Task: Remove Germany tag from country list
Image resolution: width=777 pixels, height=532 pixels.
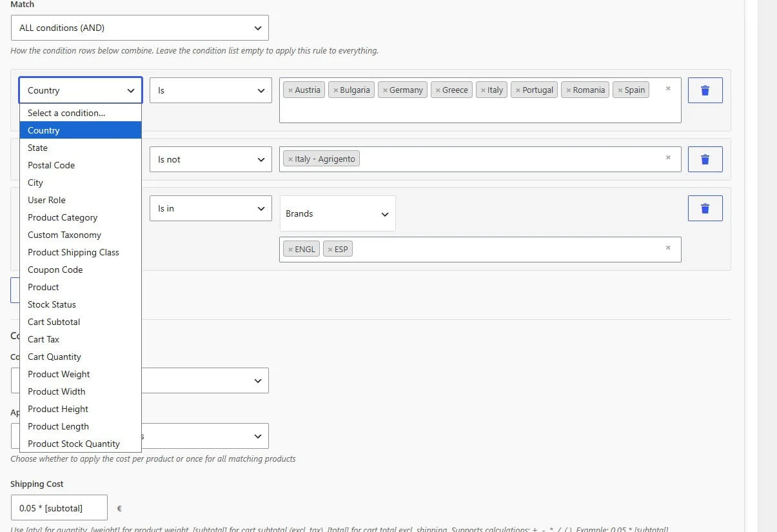Action: pos(385,90)
